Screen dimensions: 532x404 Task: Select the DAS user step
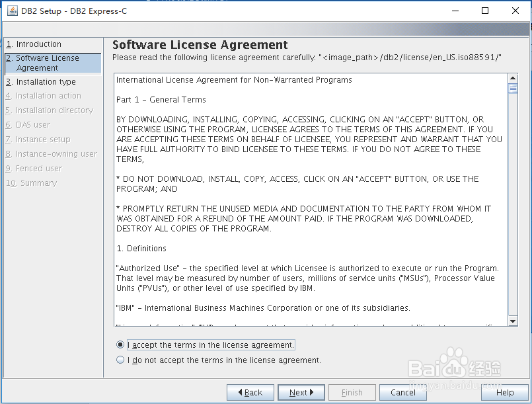(x=28, y=125)
